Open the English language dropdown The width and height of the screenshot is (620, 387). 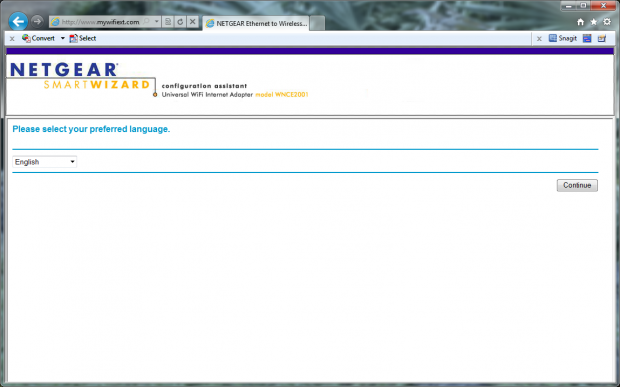pyautogui.click(x=45, y=162)
